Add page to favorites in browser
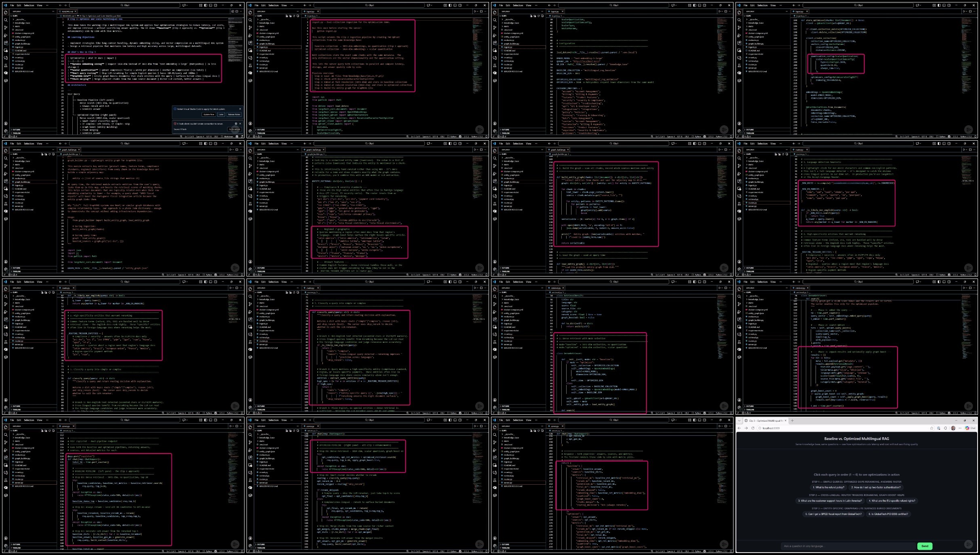 932,428
